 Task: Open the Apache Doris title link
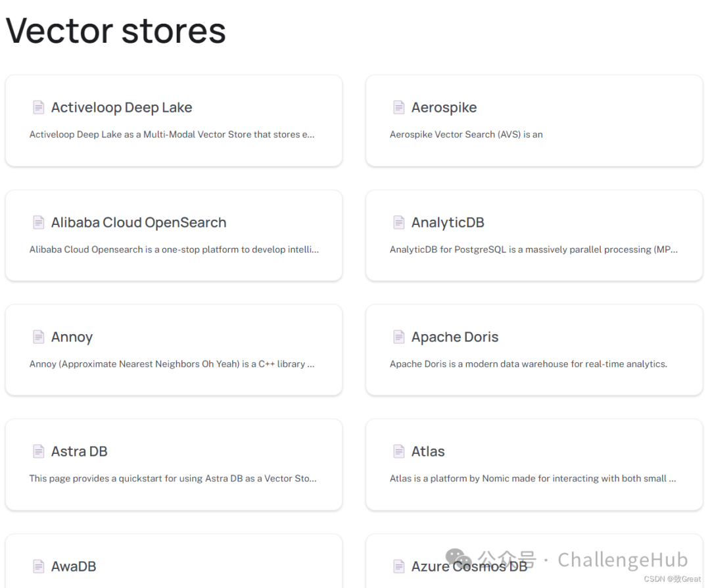(455, 337)
